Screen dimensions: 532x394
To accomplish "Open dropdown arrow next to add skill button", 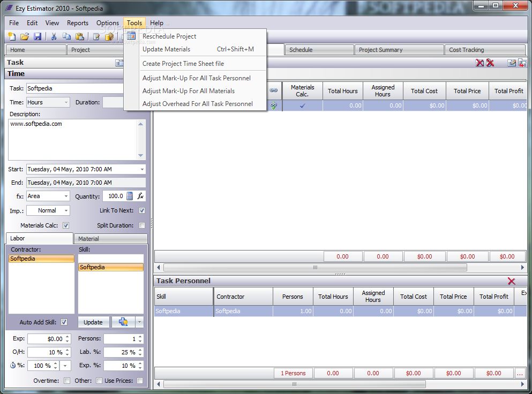I will [139, 322].
